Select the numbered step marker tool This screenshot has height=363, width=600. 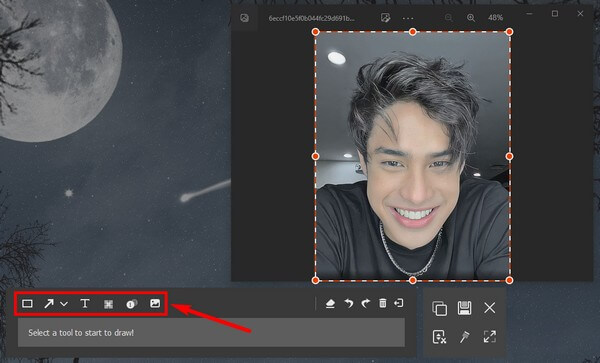tap(132, 304)
